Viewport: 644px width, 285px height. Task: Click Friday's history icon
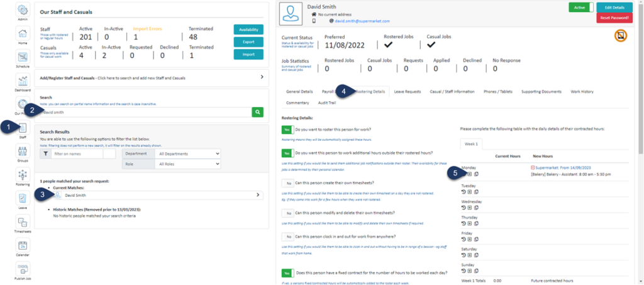click(x=464, y=239)
